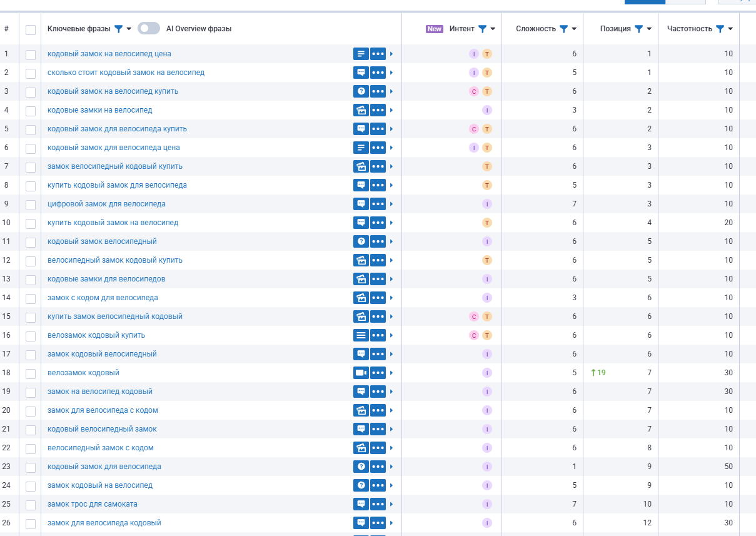Click filter icon in Ключевые фразы header

click(118, 29)
